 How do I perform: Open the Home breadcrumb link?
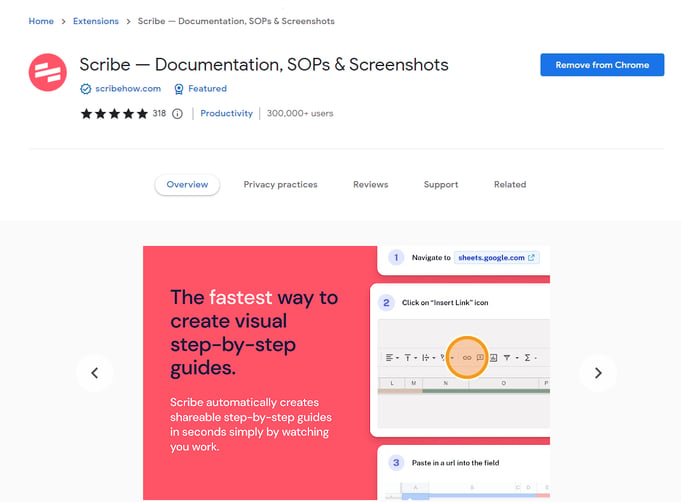click(x=41, y=21)
